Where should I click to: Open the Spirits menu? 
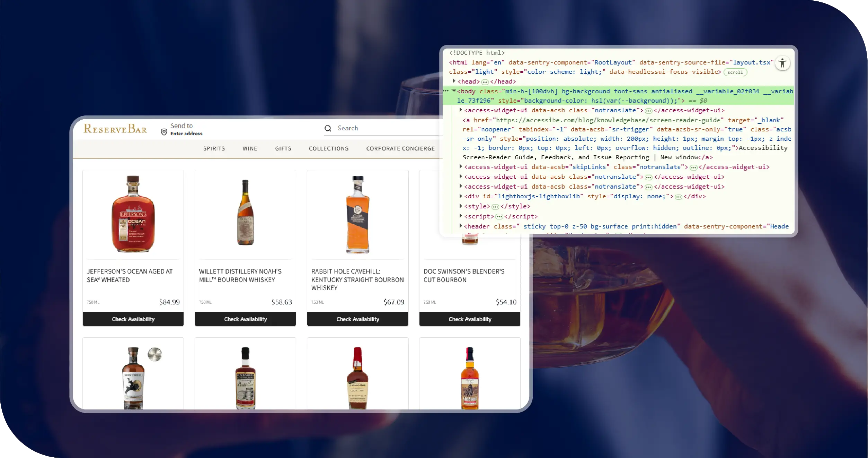214,148
